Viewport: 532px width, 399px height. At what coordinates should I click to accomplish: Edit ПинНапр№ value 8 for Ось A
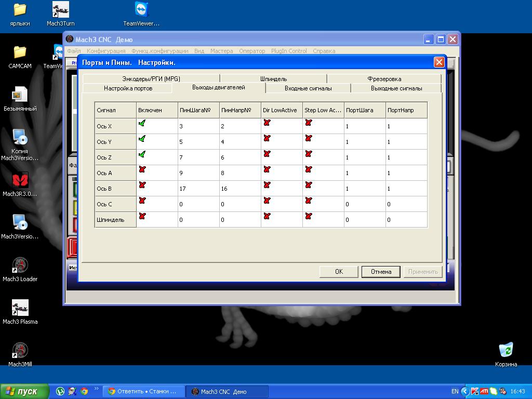240,173
